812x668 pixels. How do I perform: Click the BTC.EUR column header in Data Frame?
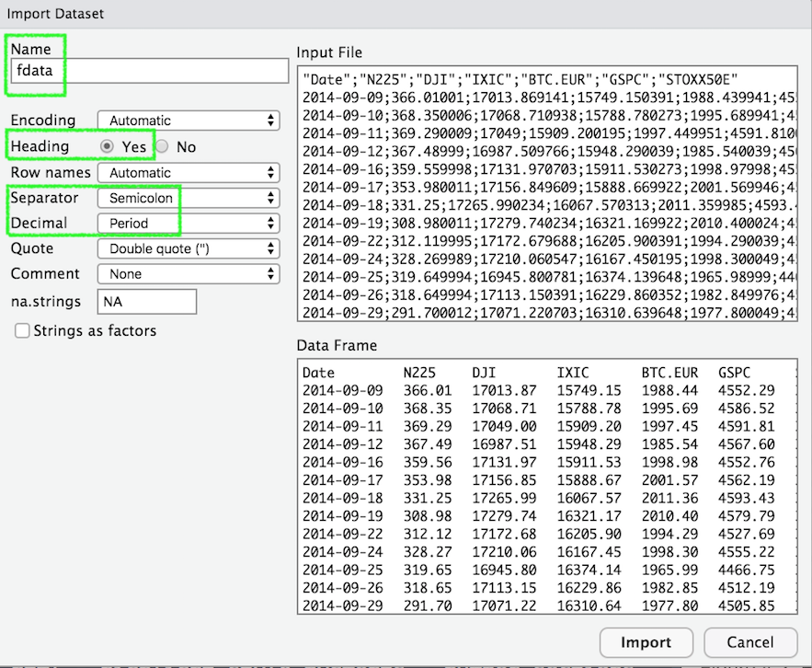point(669,373)
